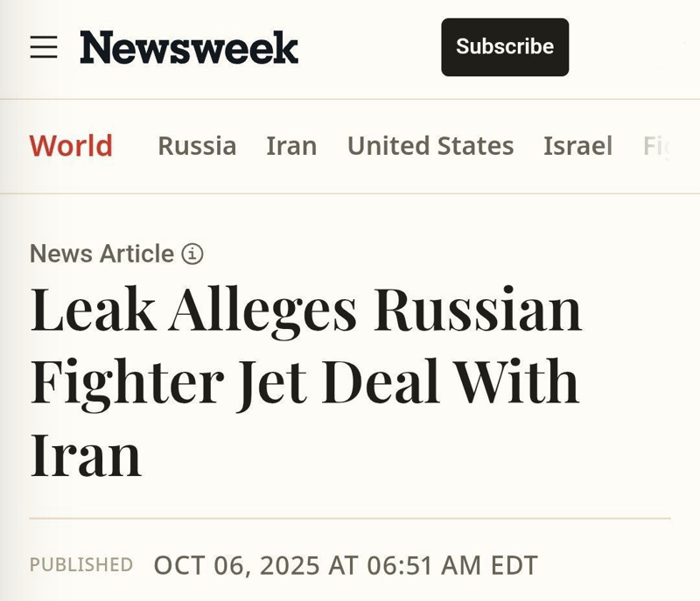Viewport: 700px width, 601px height.
Task: Open the World section
Action: coord(71,145)
